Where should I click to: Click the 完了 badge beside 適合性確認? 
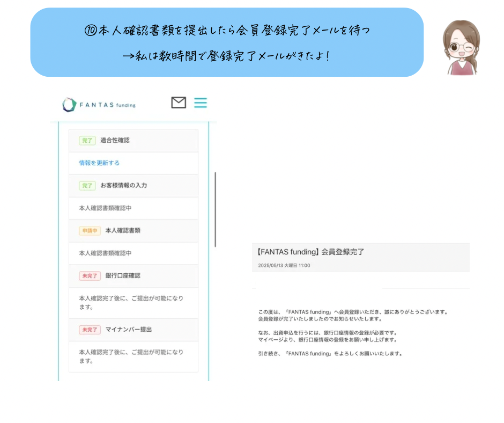(x=87, y=141)
